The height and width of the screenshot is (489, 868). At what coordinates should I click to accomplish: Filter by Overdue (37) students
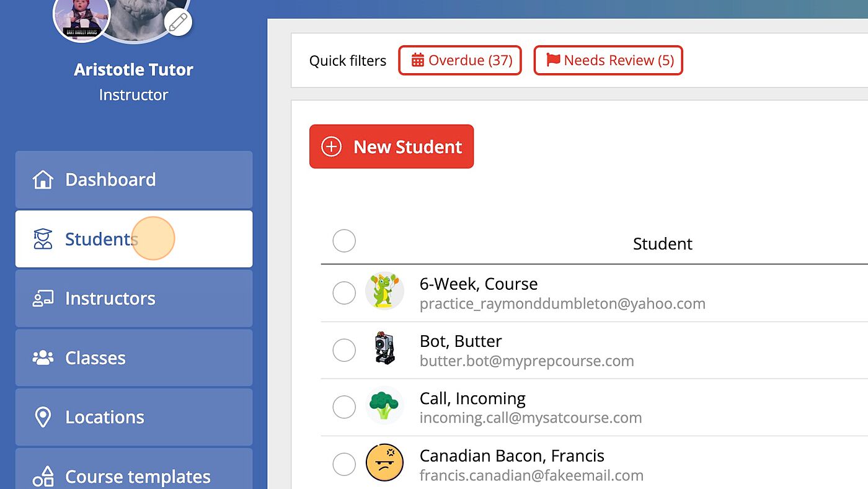(460, 60)
